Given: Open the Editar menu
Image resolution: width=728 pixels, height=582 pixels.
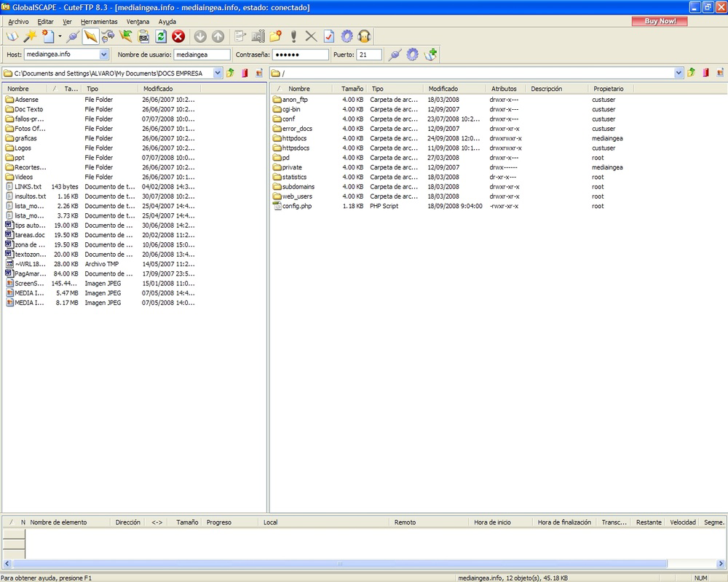Looking at the screenshot, I should click(x=45, y=21).
